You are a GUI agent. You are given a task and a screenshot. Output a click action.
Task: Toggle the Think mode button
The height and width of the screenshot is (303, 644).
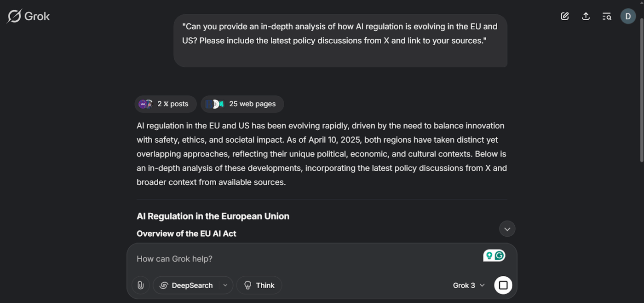tap(259, 286)
